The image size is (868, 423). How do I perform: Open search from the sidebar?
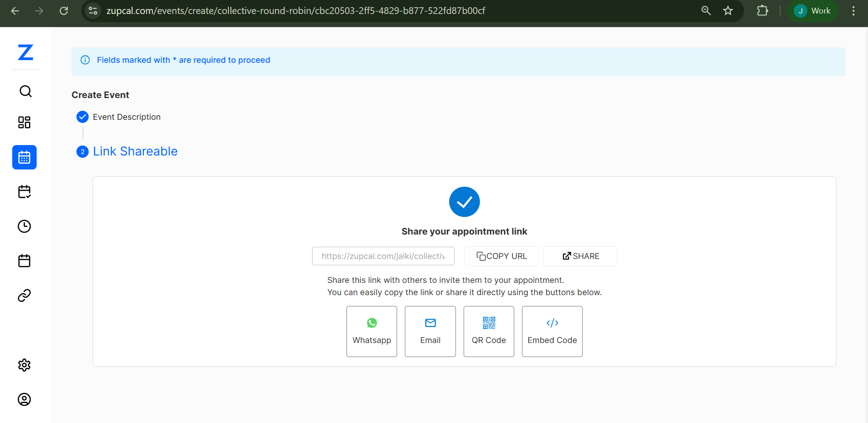click(25, 91)
